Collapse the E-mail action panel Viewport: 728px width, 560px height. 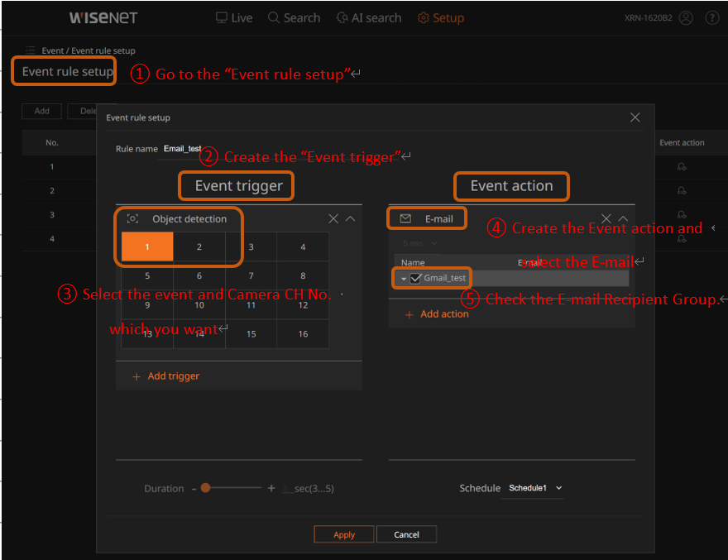(x=623, y=218)
